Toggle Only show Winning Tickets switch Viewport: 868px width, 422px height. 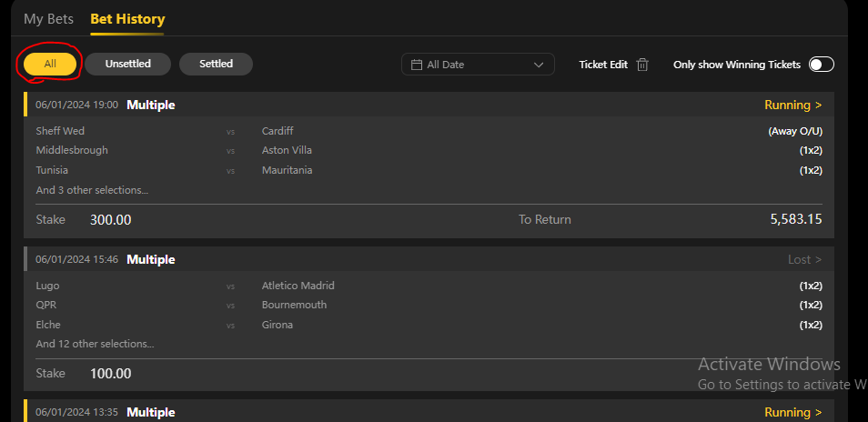pyautogui.click(x=821, y=65)
